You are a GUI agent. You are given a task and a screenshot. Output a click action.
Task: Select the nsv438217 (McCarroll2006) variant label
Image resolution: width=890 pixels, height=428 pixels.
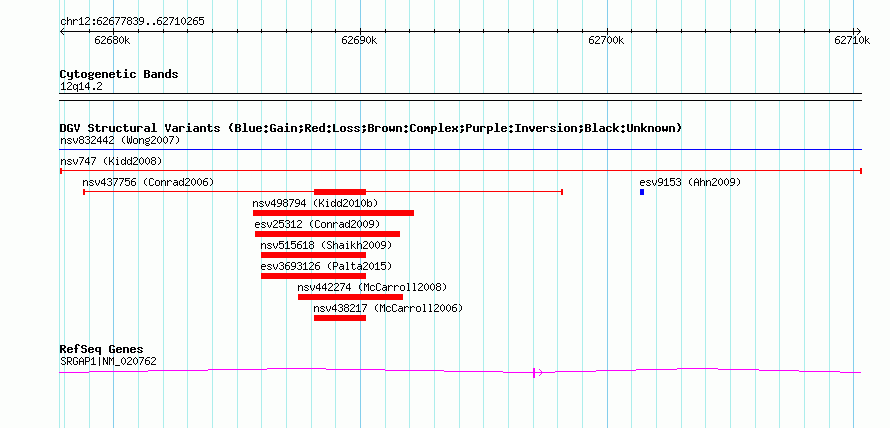coord(388,308)
